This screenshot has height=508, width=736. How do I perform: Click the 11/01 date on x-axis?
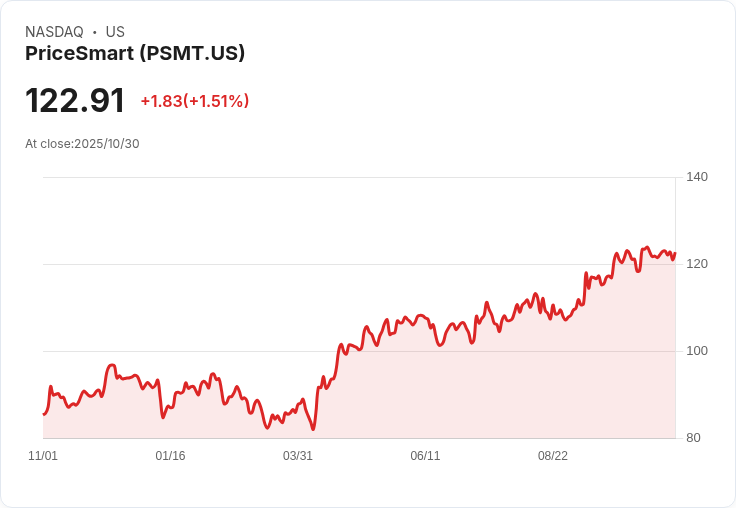click(43, 456)
